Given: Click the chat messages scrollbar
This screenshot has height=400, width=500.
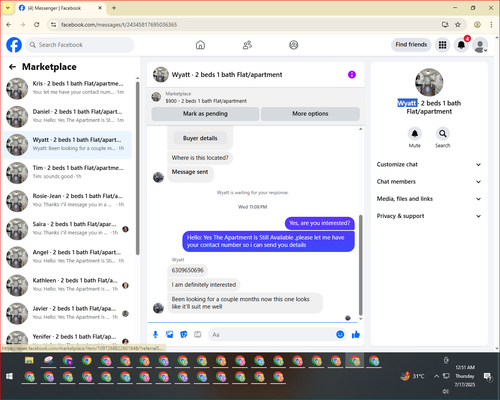Looking at the screenshot, I should (360, 265).
